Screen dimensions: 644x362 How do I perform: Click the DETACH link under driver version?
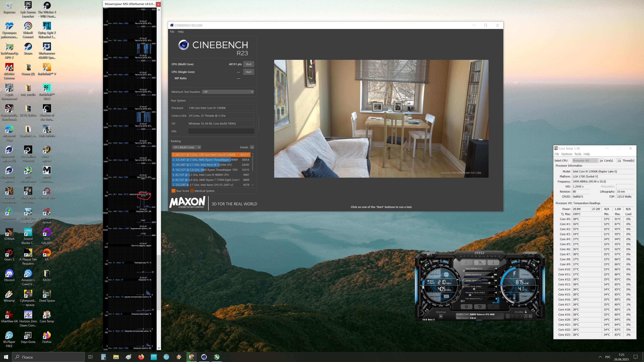479,320
